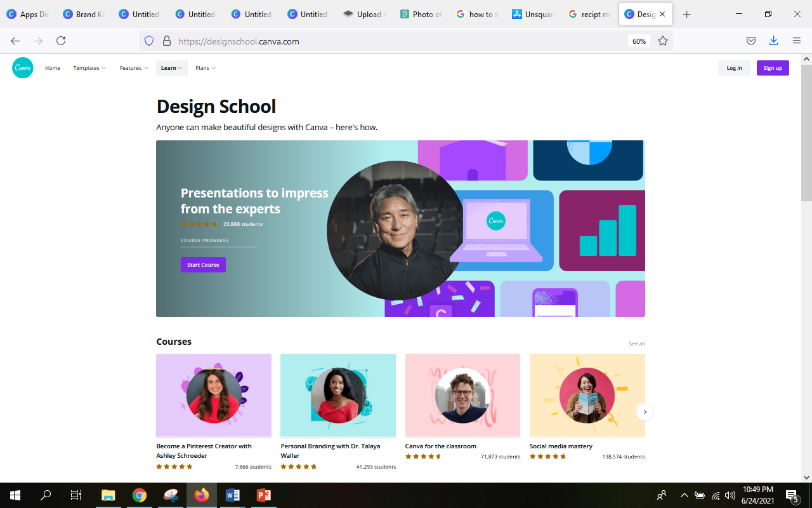Click the Sign up button
This screenshot has height=508, width=812.
coord(773,68)
